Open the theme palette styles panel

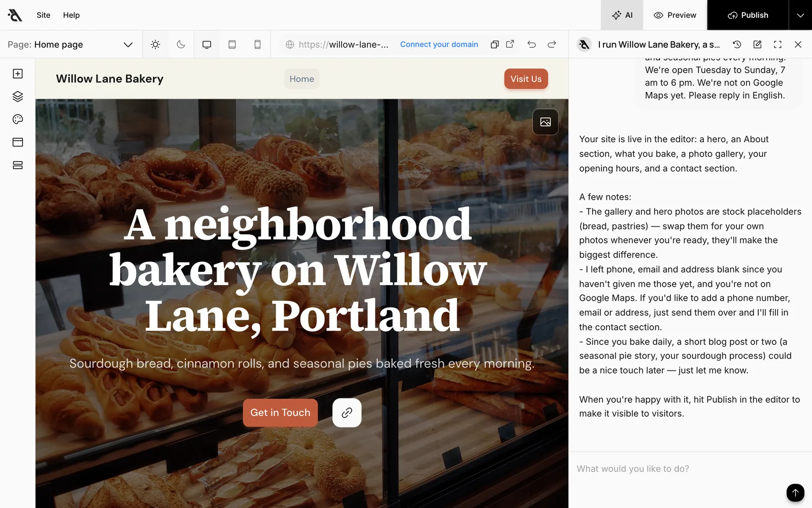(18, 119)
